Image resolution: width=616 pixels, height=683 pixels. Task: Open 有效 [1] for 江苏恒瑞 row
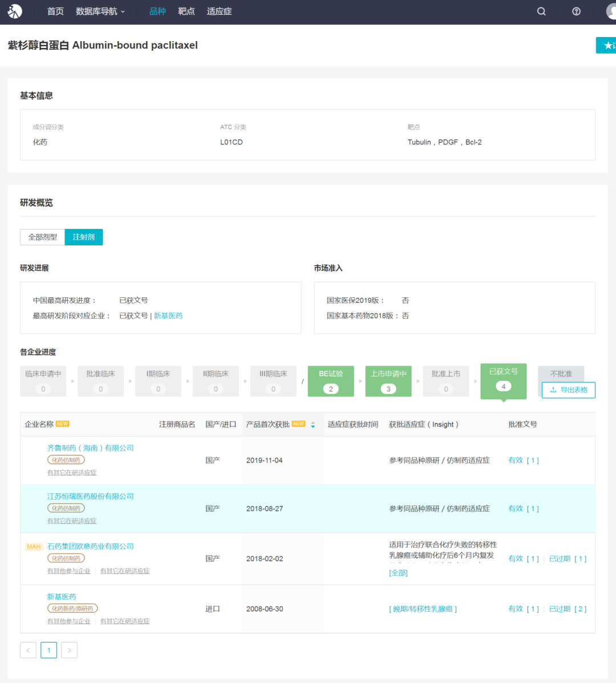[524, 509]
